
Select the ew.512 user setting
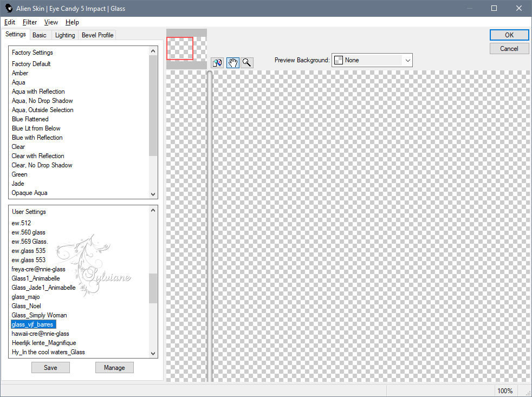coord(21,223)
